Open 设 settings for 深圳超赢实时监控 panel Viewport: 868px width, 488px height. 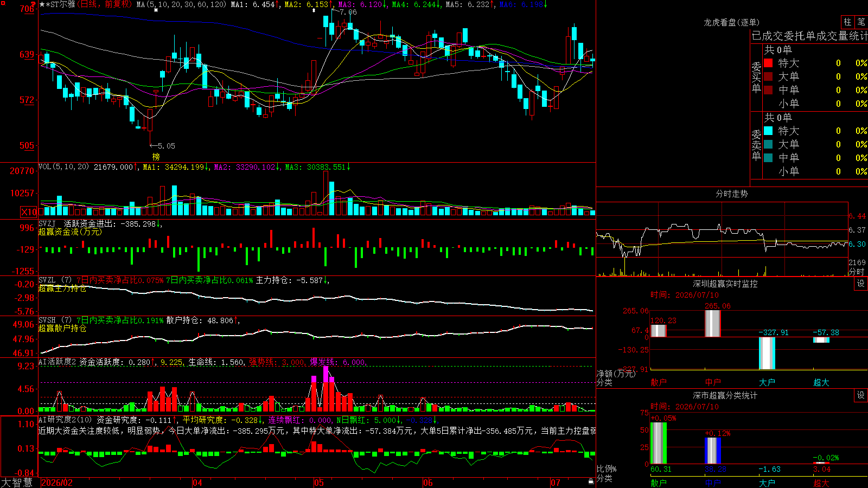(x=861, y=284)
